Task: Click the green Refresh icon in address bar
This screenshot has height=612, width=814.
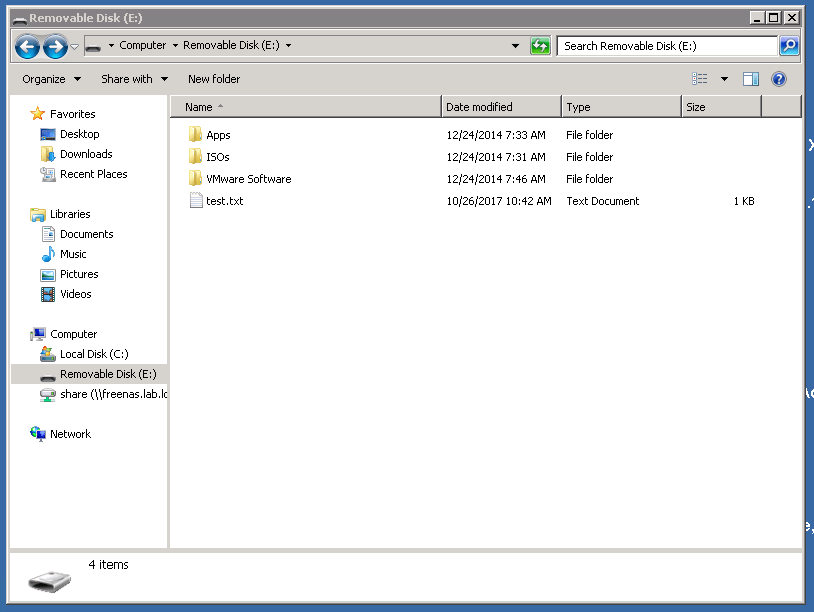Action: click(x=540, y=46)
